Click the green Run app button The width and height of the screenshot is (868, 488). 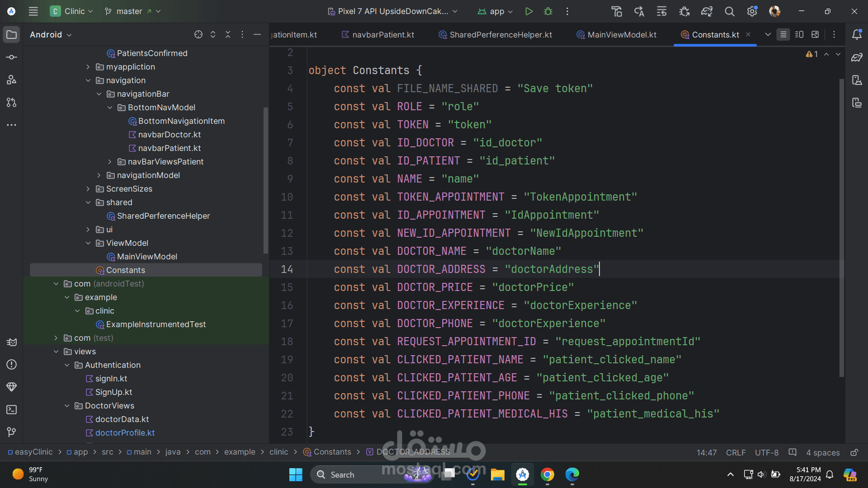tap(528, 11)
